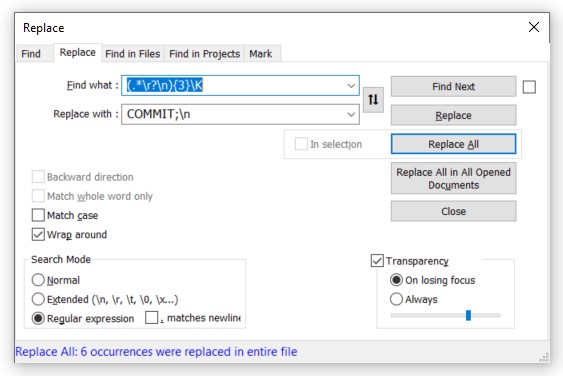Close the Replace dialog with X icon

tap(534, 27)
